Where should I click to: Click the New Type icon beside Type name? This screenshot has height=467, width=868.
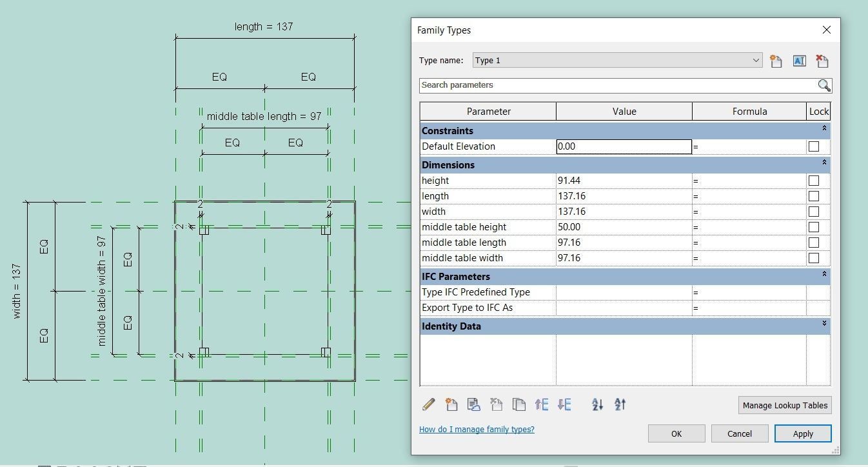[776, 61]
